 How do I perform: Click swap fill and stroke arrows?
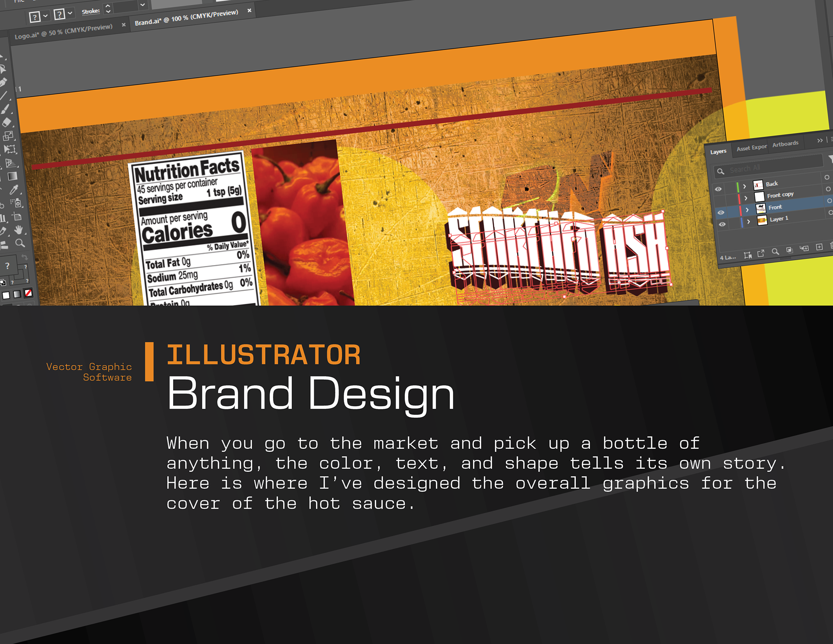25,257
